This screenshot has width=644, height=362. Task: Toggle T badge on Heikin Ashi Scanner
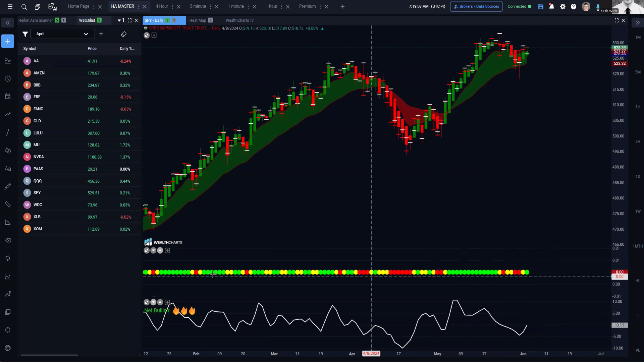click(x=64, y=20)
